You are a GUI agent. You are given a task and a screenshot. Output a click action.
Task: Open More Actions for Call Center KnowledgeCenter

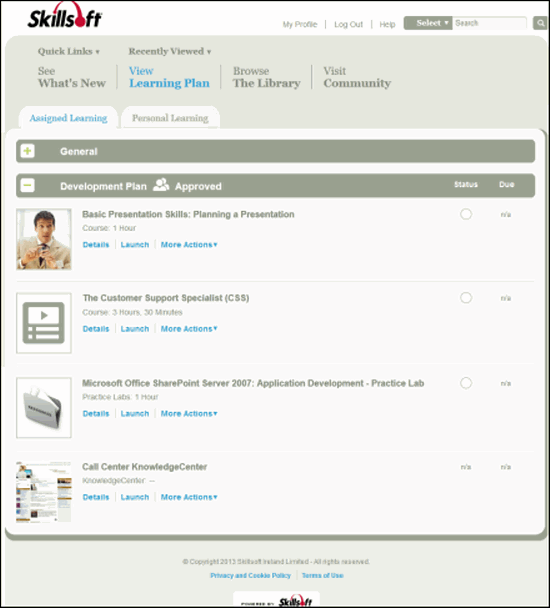coord(189,497)
